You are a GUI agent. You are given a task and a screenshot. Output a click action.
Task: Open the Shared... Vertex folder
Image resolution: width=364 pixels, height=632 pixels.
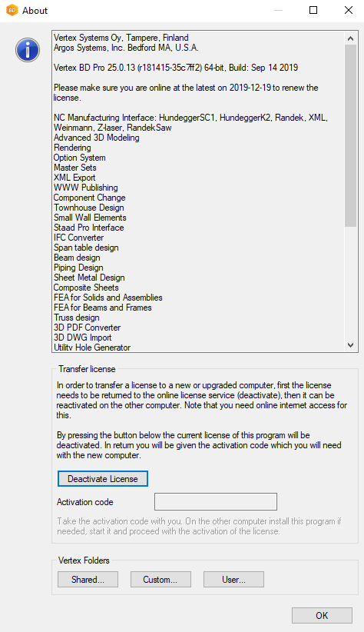pos(88,580)
